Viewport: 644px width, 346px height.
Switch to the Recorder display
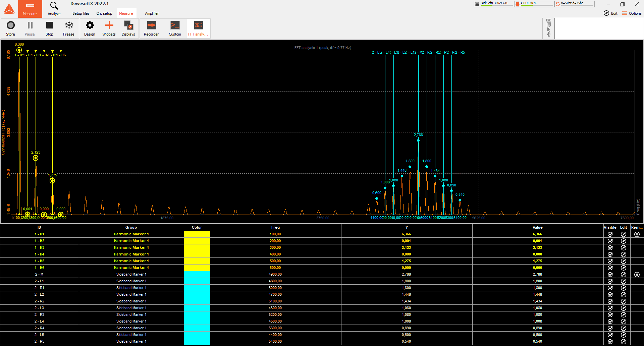click(x=151, y=28)
